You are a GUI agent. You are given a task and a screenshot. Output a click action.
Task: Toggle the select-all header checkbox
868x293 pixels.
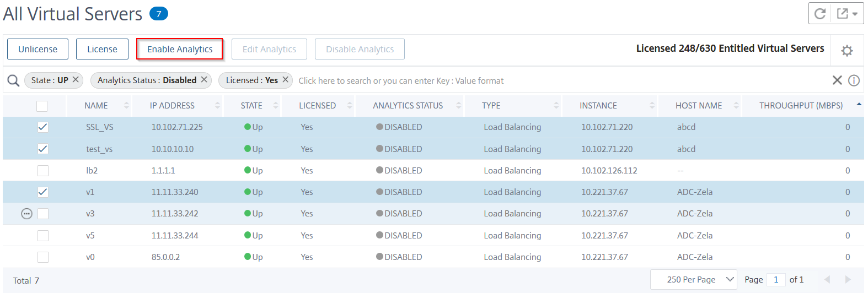[42, 106]
